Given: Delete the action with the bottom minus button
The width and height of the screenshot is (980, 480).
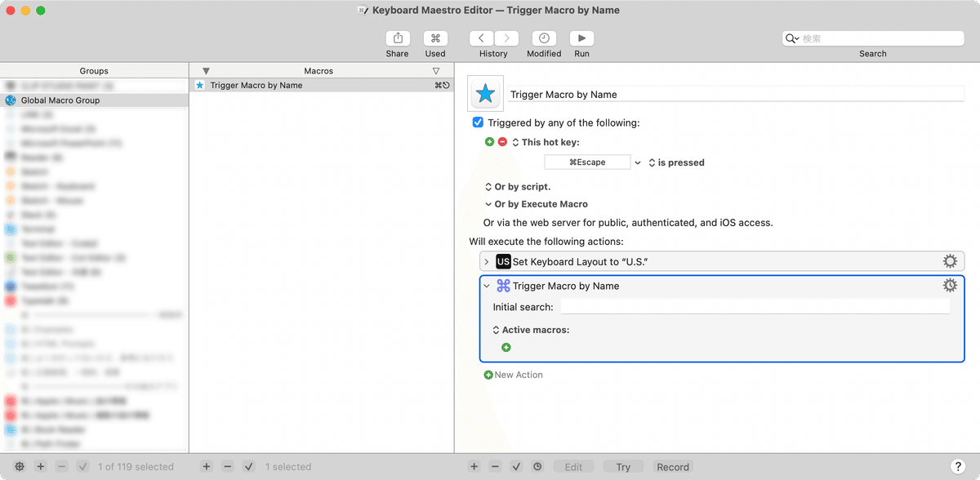Looking at the screenshot, I should pyautogui.click(x=495, y=467).
